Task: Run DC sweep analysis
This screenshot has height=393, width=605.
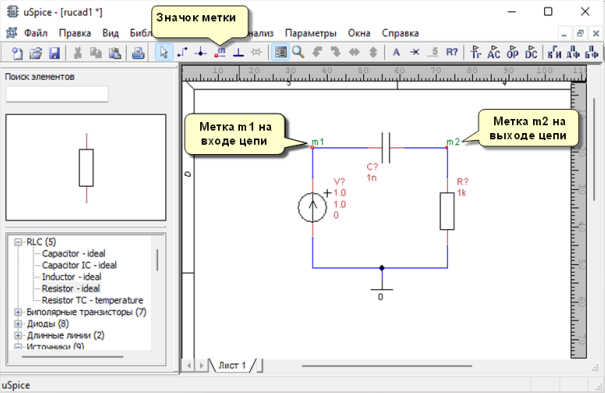Action: [531, 52]
